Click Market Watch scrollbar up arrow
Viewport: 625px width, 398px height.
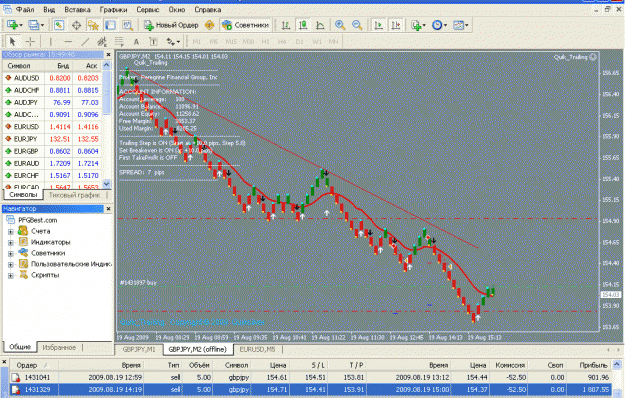pos(106,65)
